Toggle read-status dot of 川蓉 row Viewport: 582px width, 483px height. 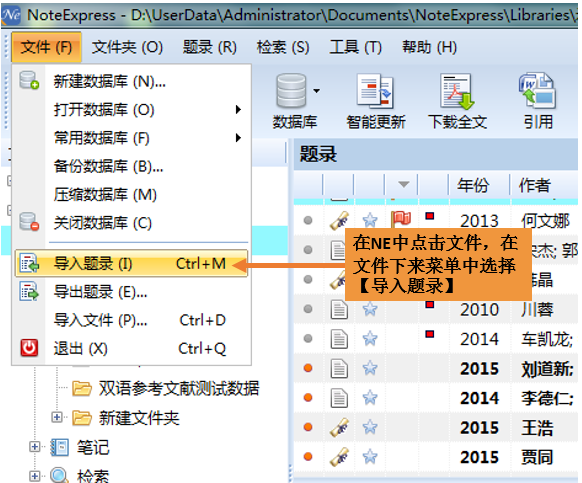click(x=308, y=309)
